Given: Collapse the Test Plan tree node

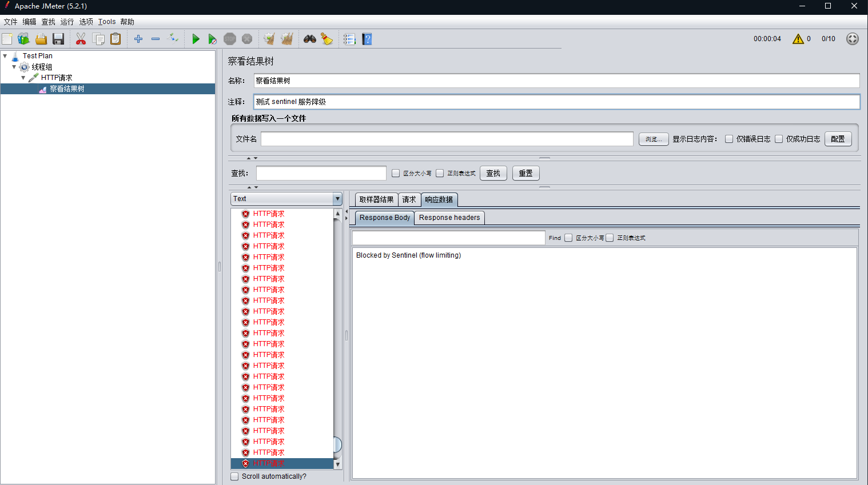Looking at the screenshot, I should click(5, 56).
